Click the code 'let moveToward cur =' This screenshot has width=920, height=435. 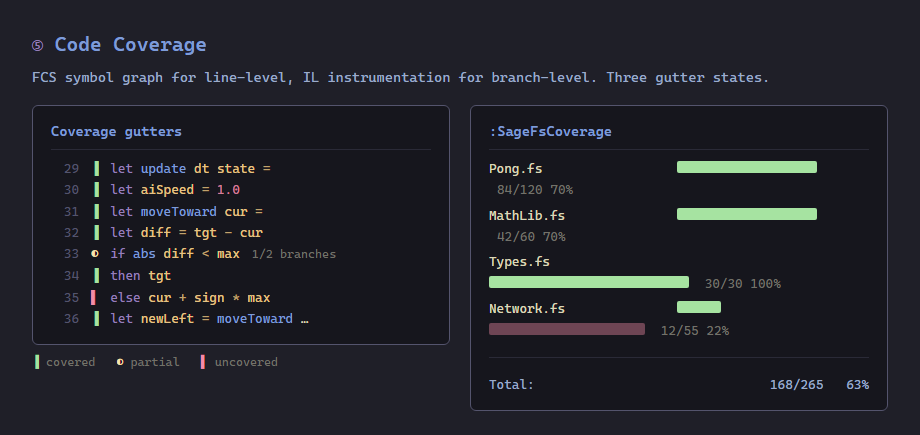click(x=187, y=212)
